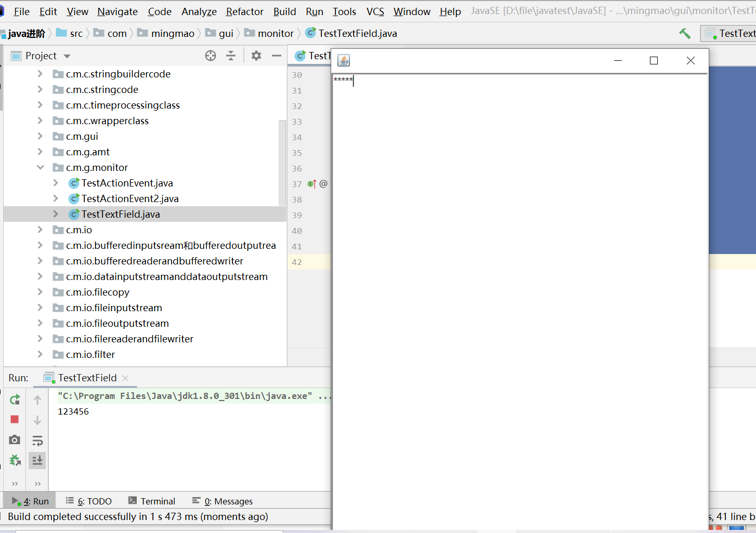This screenshot has height=533, width=756.
Task: Open Project panel settings gear
Action: pyautogui.click(x=256, y=56)
